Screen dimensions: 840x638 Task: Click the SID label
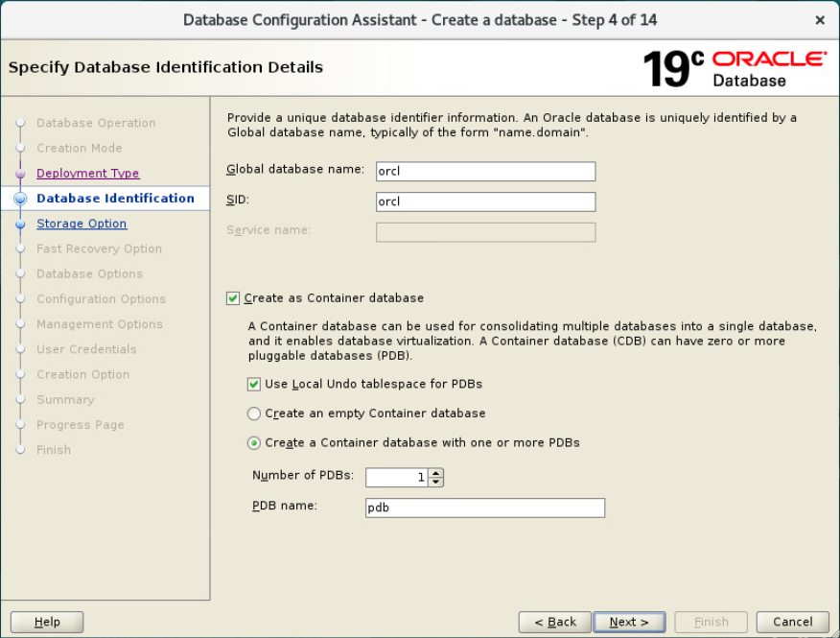pyautogui.click(x=237, y=200)
